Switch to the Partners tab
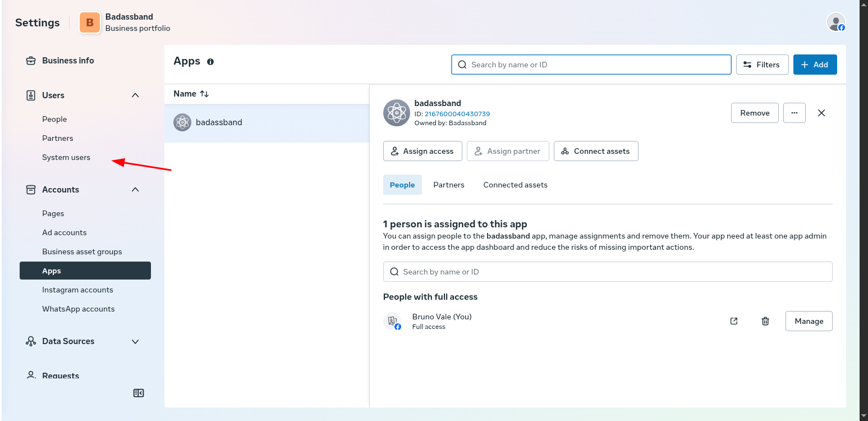868x421 pixels. tap(449, 185)
